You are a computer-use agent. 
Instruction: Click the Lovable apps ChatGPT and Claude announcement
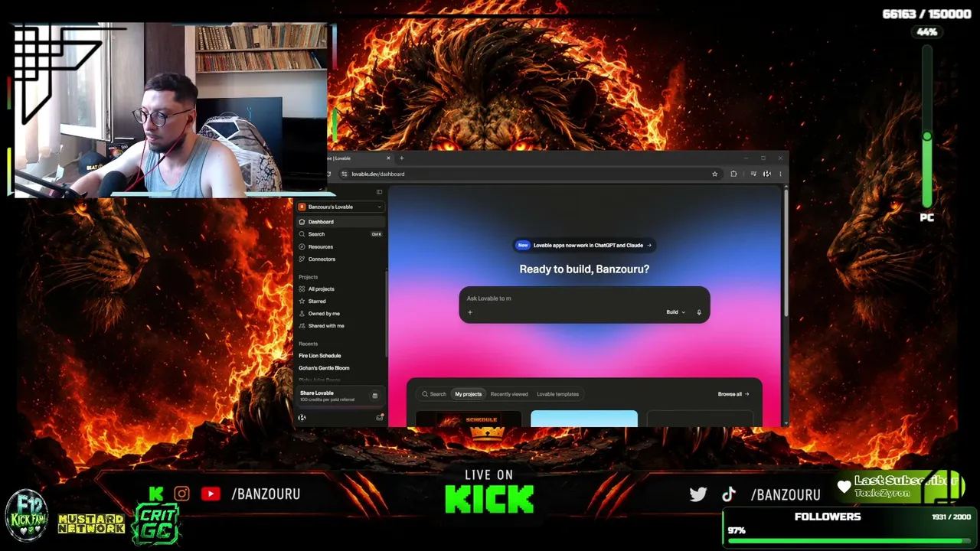[x=584, y=246]
